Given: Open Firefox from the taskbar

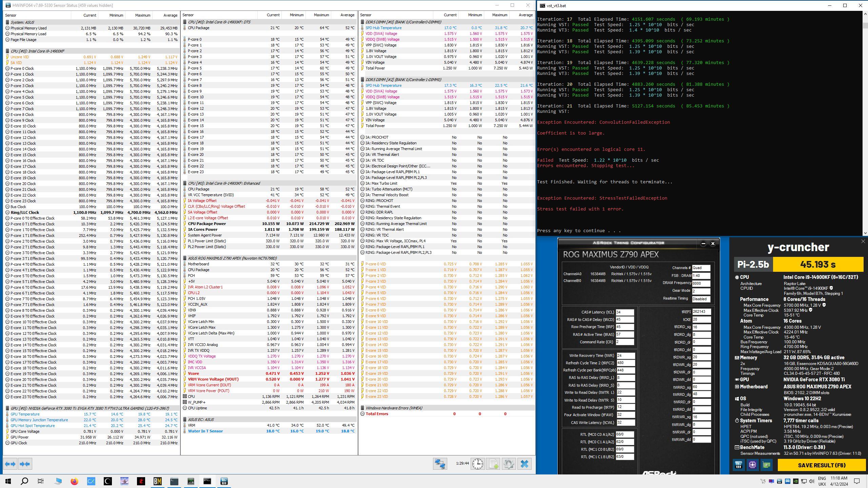Looking at the screenshot, I should [x=74, y=481].
